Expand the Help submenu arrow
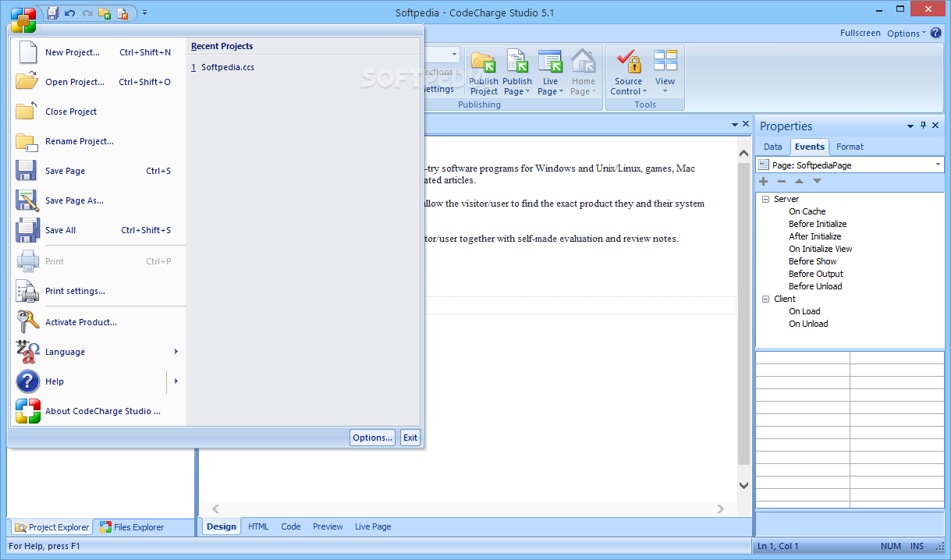951x560 pixels. tap(176, 381)
